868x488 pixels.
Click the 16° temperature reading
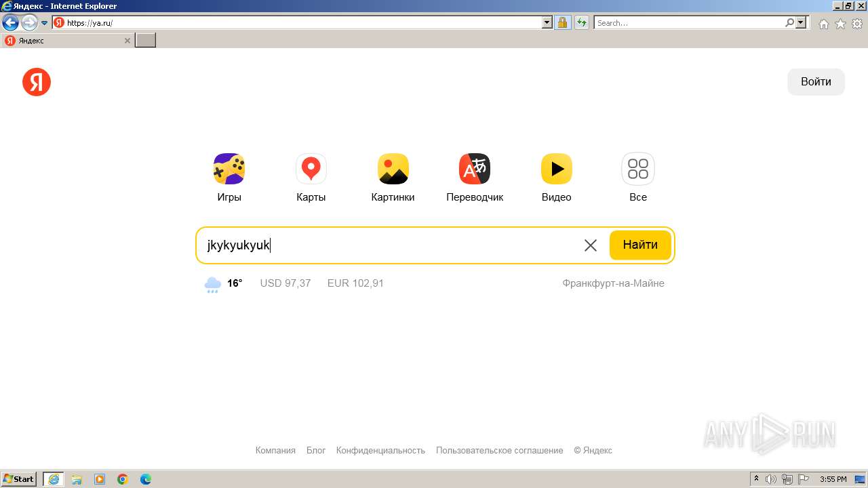tap(235, 283)
